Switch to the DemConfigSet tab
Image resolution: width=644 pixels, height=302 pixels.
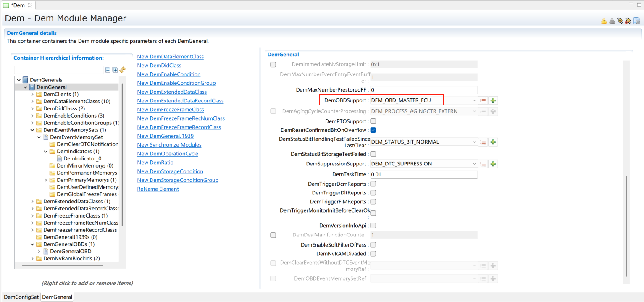click(21, 297)
